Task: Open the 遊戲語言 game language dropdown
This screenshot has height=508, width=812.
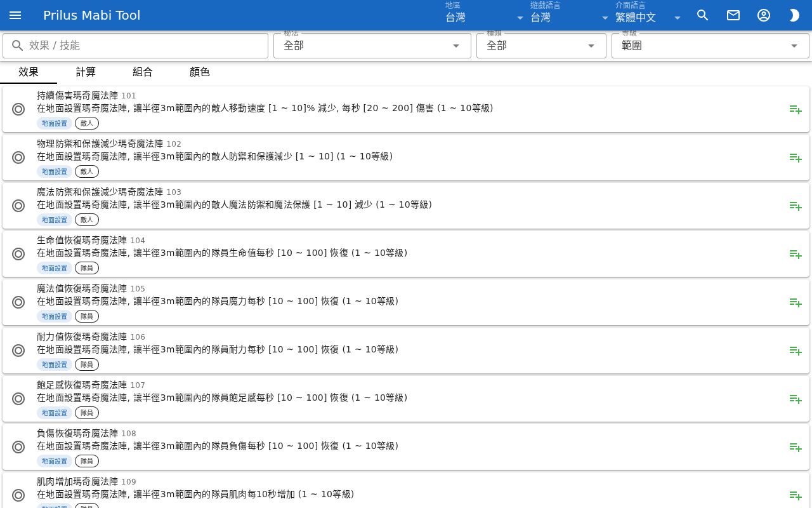Action: [570, 14]
